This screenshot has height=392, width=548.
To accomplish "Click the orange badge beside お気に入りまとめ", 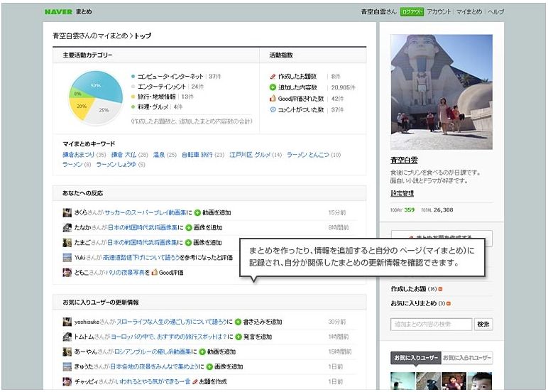I will 449,304.
